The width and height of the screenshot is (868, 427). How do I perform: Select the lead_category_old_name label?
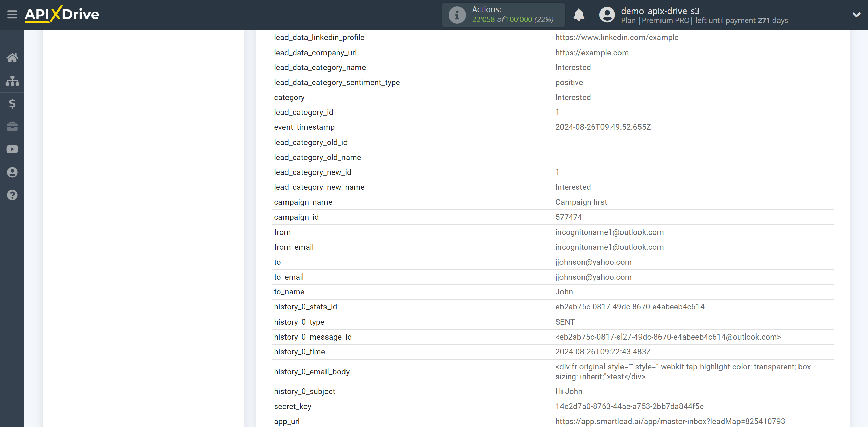pos(317,157)
